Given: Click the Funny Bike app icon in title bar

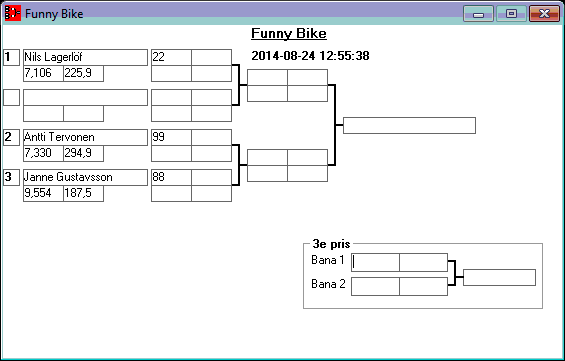Looking at the screenshot, I should click(x=13, y=13).
